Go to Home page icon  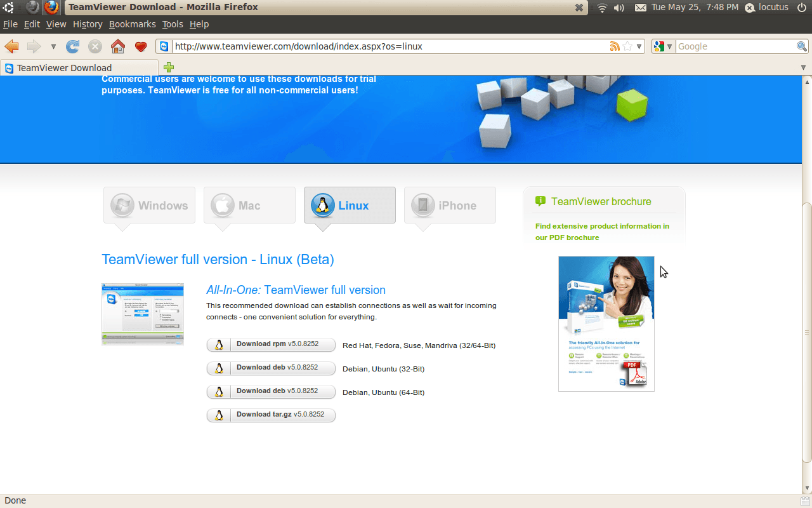click(118, 46)
